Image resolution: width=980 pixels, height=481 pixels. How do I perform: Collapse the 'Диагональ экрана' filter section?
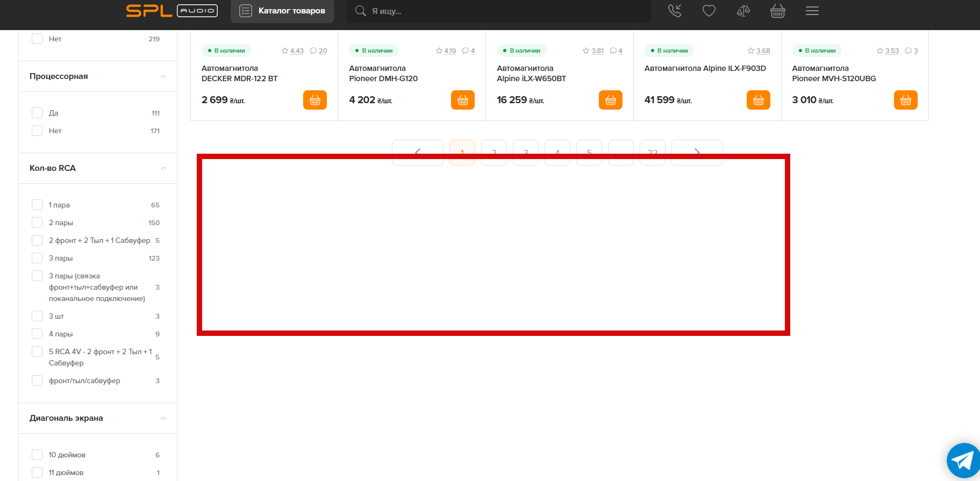[x=163, y=418]
